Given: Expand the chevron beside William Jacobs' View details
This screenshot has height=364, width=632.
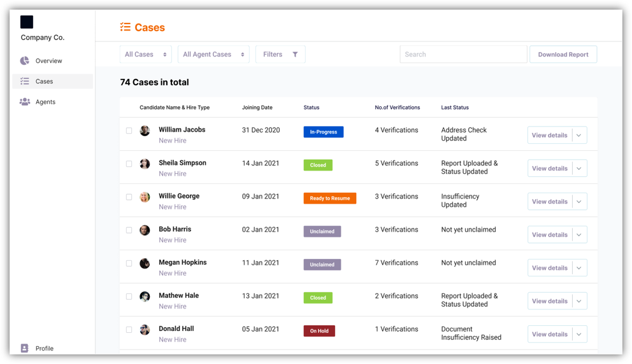Looking at the screenshot, I should [x=579, y=136].
